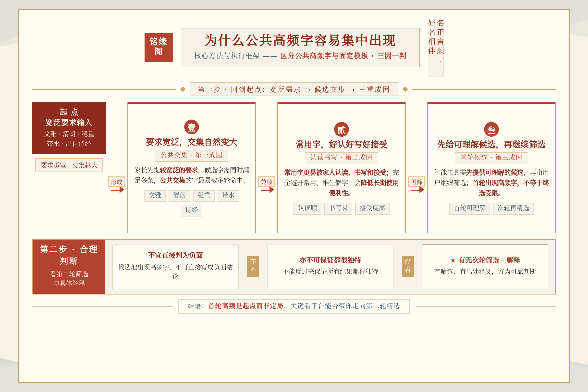
Task: Click the 公共交集 · 第一成因 tag
Action: point(192,156)
